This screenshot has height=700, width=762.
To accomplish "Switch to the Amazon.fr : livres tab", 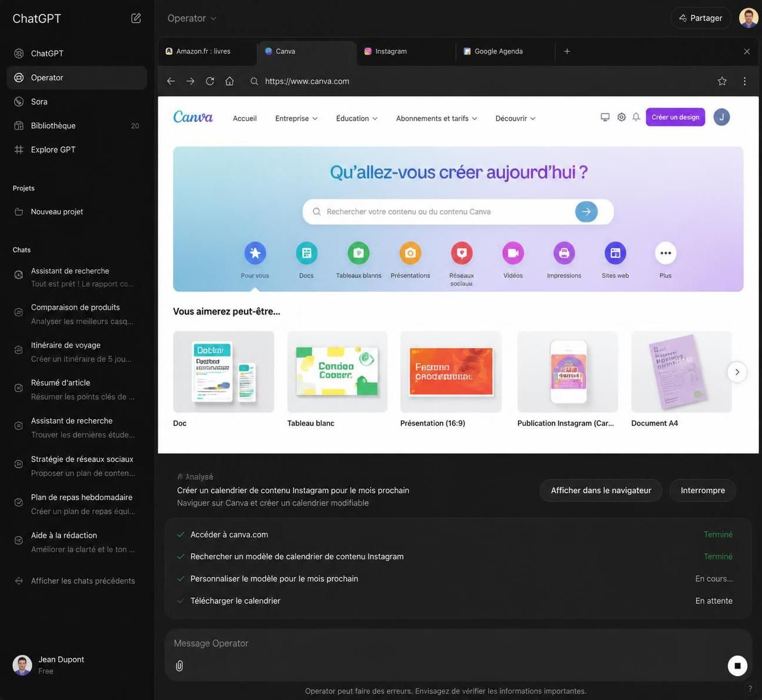I will tap(207, 51).
